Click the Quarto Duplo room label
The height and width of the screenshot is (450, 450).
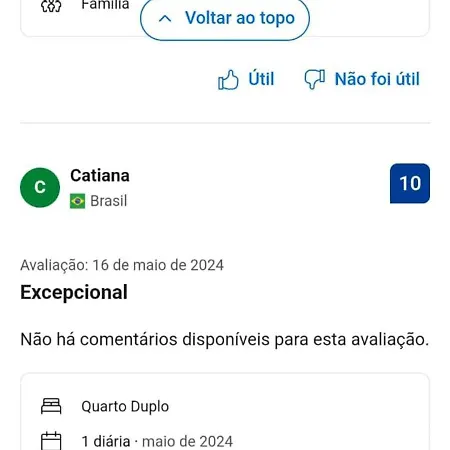coord(125,406)
